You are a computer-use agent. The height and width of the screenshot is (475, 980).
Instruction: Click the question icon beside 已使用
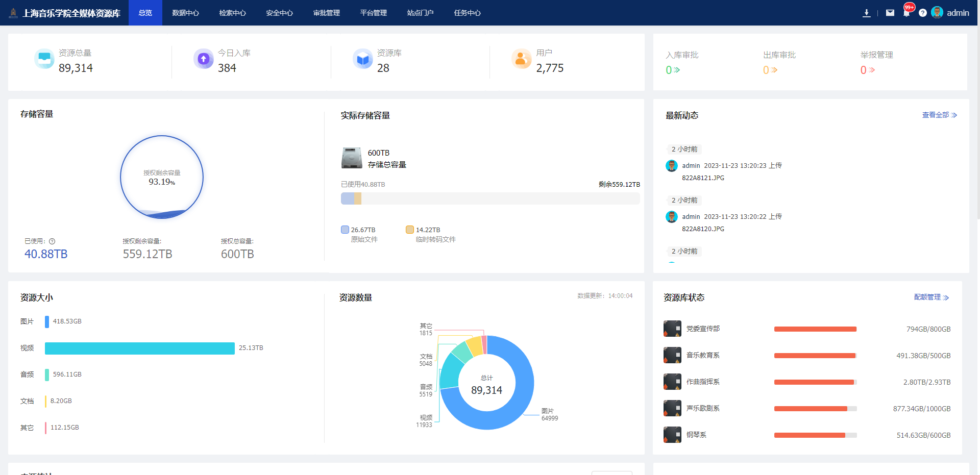point(52,241)
